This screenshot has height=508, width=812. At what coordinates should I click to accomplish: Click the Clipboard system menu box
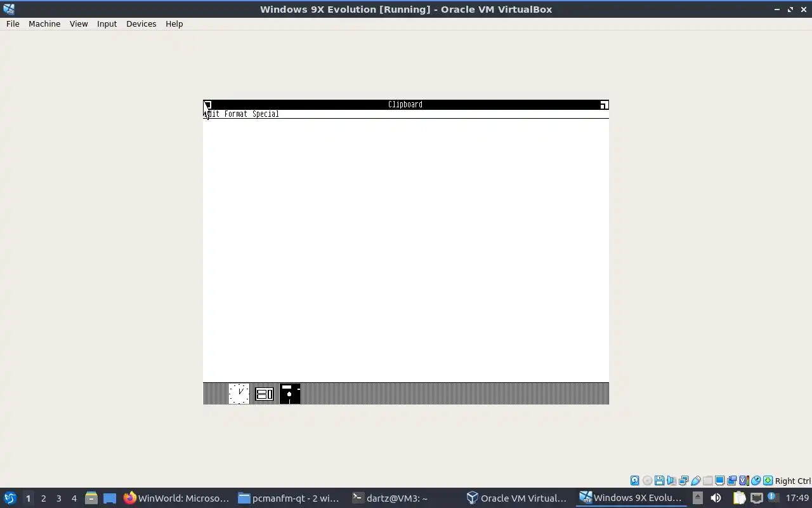tap(207, 105)
